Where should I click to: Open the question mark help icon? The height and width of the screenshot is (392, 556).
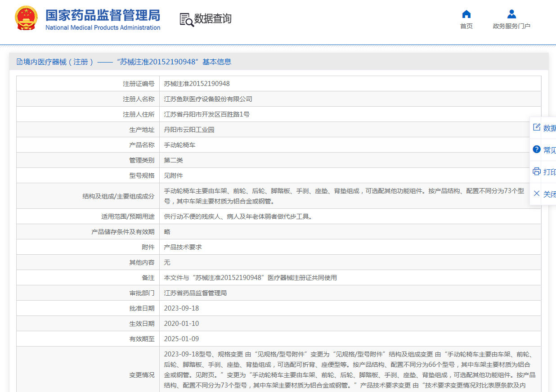tap(536, 149)
